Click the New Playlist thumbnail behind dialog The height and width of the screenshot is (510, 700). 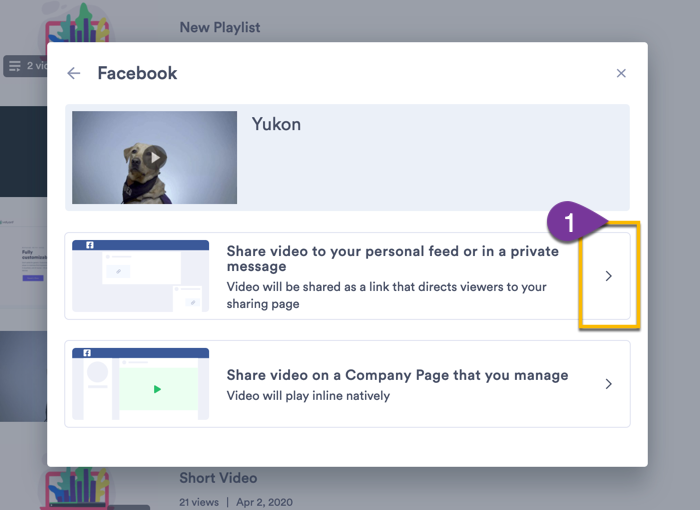(77, 22)
